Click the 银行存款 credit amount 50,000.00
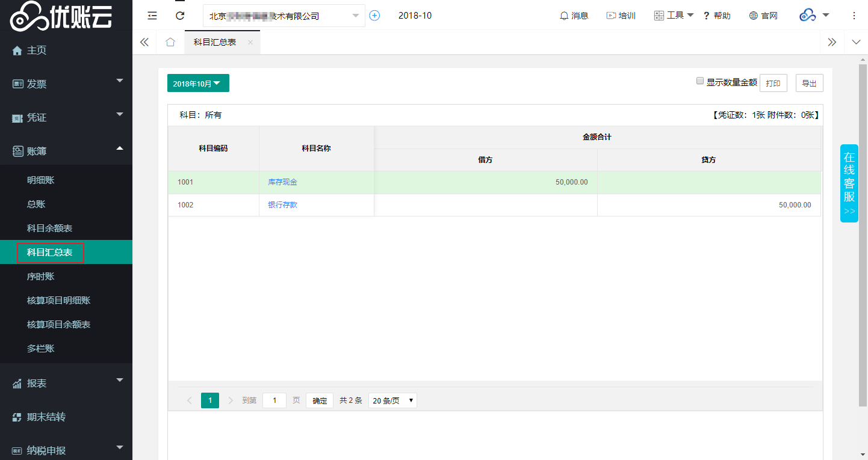The width and height of the screenshot is (868, 460). click(x=795, y=205)
